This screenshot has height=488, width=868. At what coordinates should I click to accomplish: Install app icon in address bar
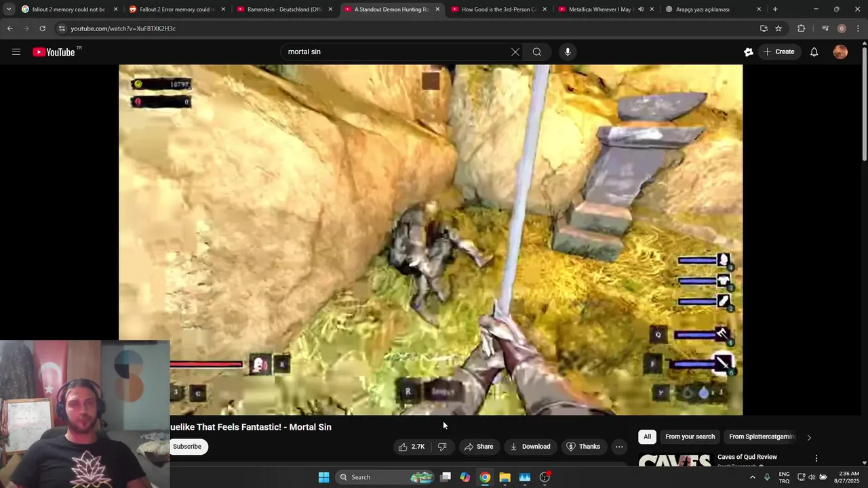pos(764,28)
